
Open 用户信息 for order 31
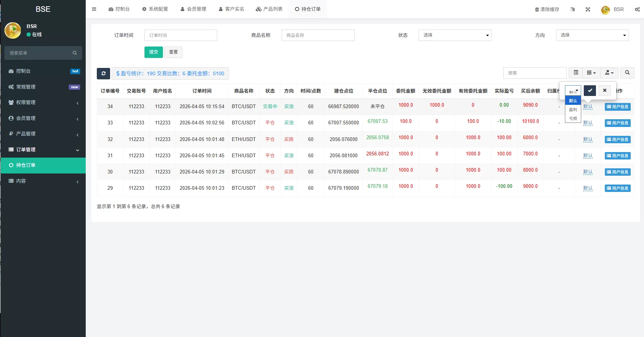617,156
